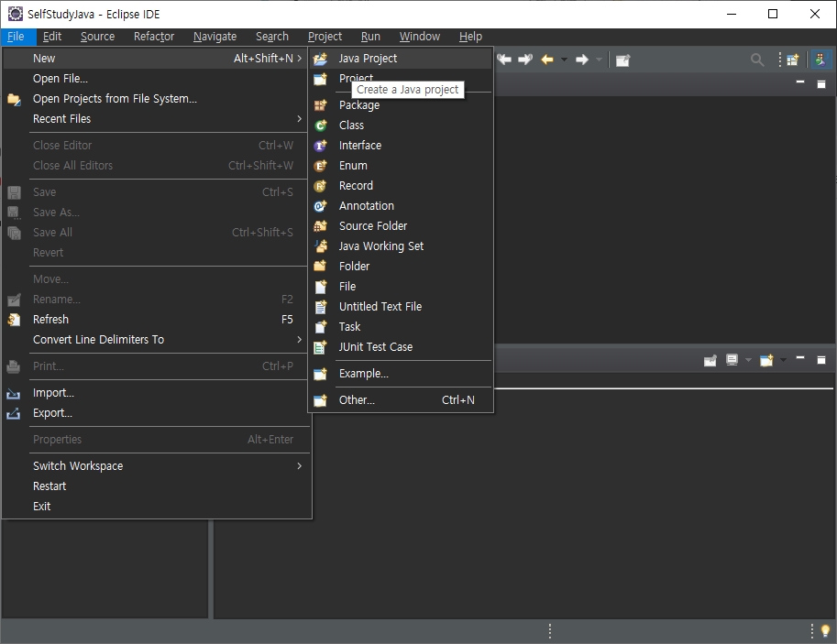Create a new Package
This screenshot has height=644, width=837.
coord(401,105)
